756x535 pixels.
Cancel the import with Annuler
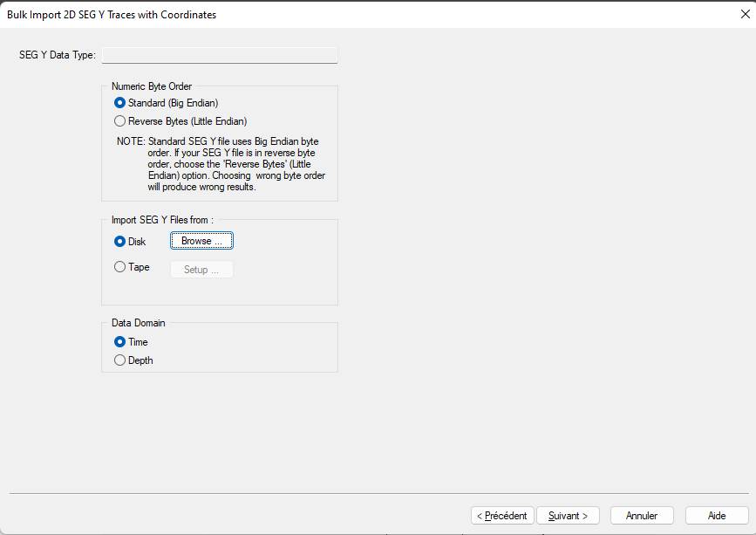pyautogui.click(x=642, y=516)
